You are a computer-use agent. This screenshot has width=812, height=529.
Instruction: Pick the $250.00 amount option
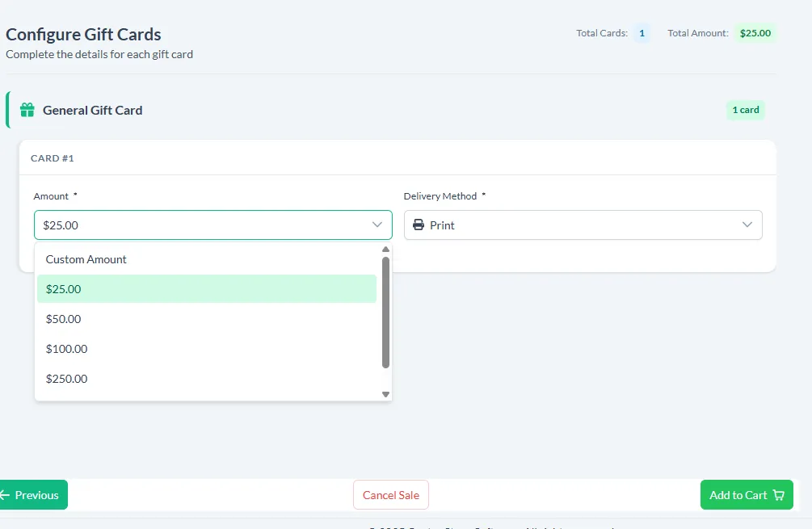pos(207,379)
